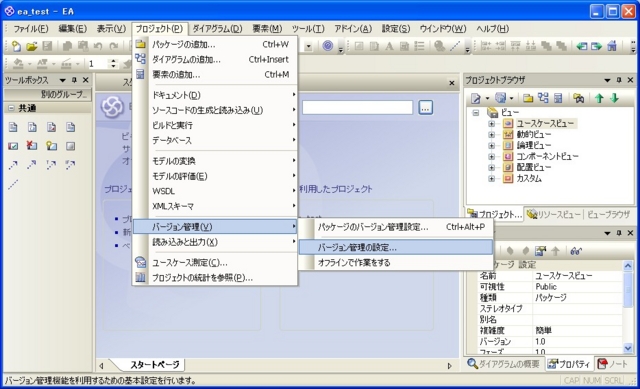Expand the 配置ビュー tree node
This screenshot has height=389, width=640.
[491, 167]
